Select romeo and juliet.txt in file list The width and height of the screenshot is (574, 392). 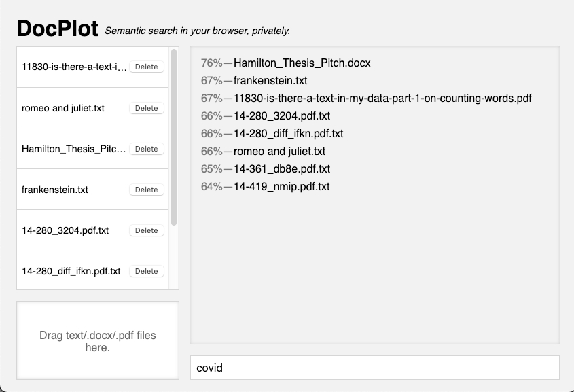pos(63,108)
